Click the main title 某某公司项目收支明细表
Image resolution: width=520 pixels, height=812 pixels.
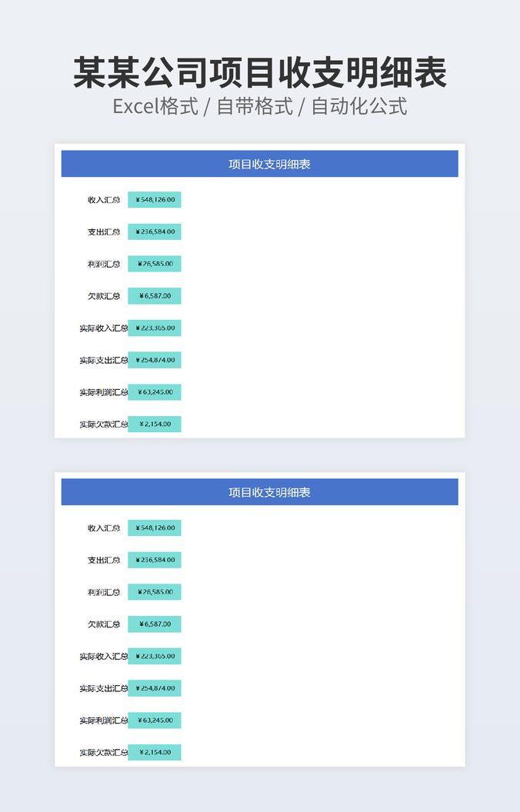pyautogui.click(x=260, y=72)
